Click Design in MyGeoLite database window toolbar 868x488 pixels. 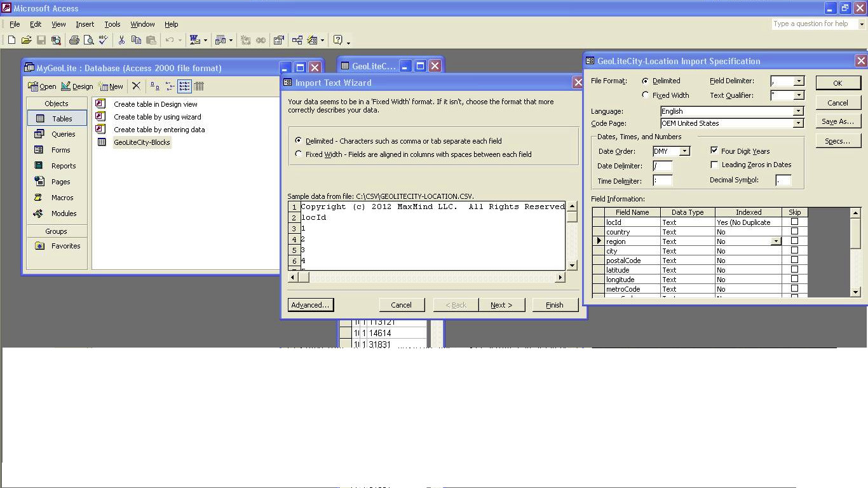[77, 86]
